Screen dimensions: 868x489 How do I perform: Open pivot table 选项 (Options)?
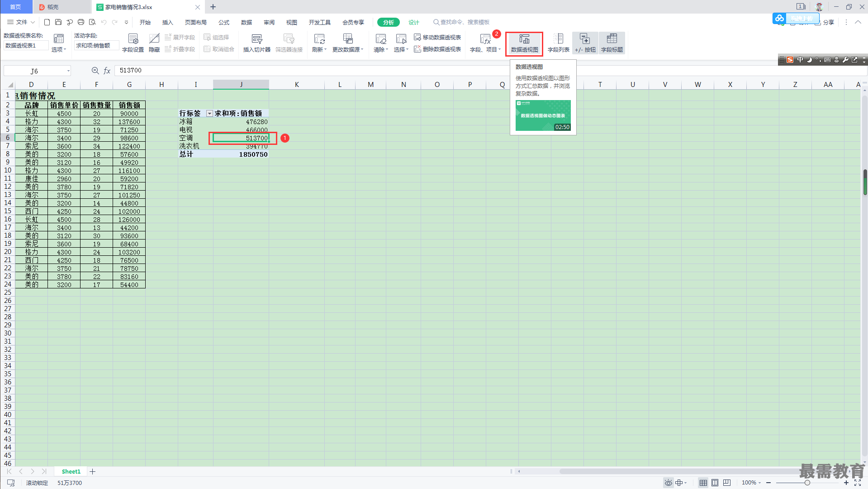click(x=59, y=43)
